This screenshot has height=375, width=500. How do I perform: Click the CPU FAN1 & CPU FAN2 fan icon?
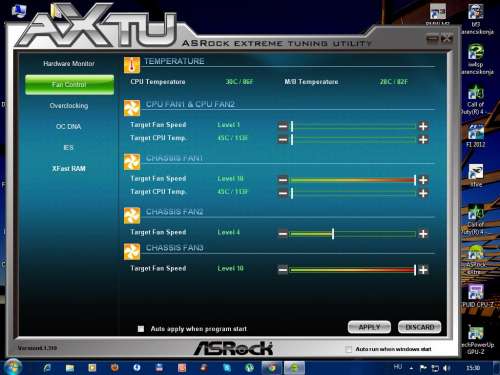(132, 108)
